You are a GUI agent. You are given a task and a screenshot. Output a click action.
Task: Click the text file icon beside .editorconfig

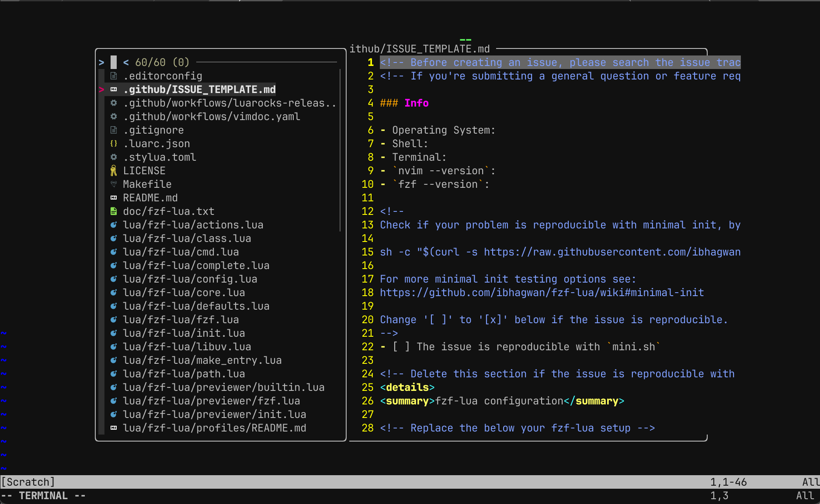[x=114, y=76]
